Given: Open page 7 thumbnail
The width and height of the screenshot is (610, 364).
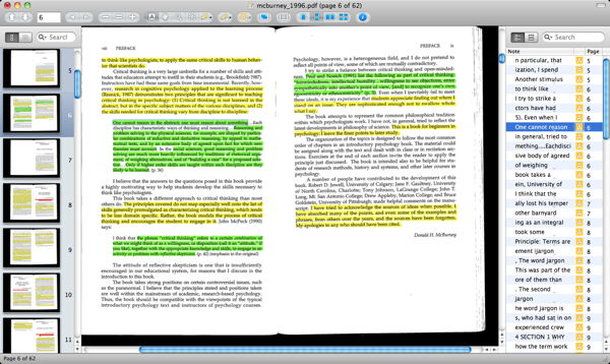Looking at the screenshot, I should click(x=32, y=158).
